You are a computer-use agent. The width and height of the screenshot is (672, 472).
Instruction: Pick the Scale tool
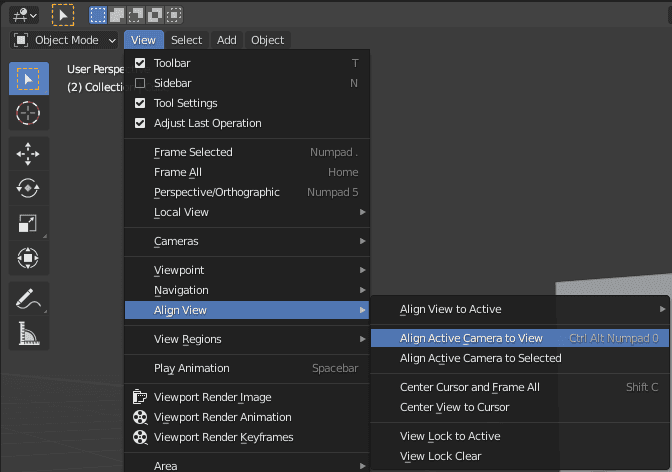point(28,223)
